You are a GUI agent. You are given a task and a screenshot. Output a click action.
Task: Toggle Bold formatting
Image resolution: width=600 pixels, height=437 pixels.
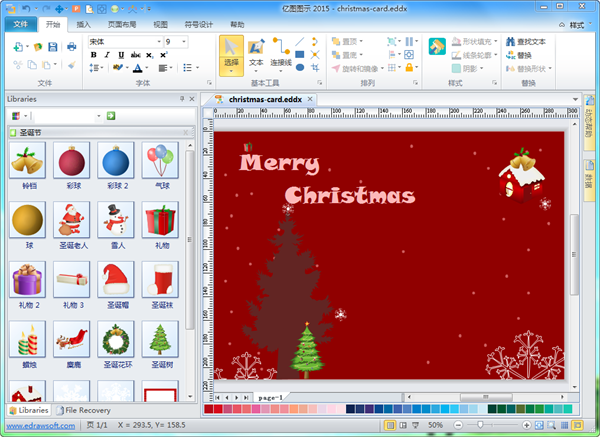(x=94, y=55)
